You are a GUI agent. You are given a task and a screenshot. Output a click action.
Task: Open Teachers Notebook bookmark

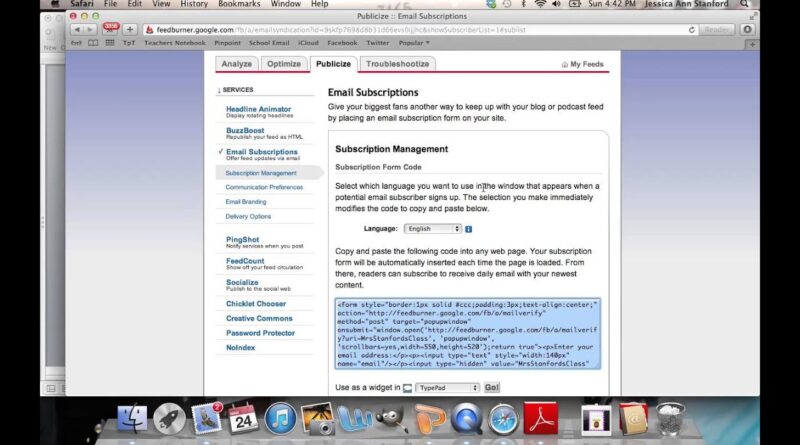[x=174, y=43]
